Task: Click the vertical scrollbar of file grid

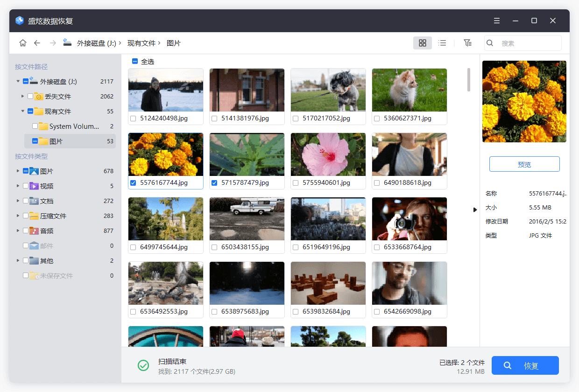Action: pyautogui.click(x=469, y=80)
